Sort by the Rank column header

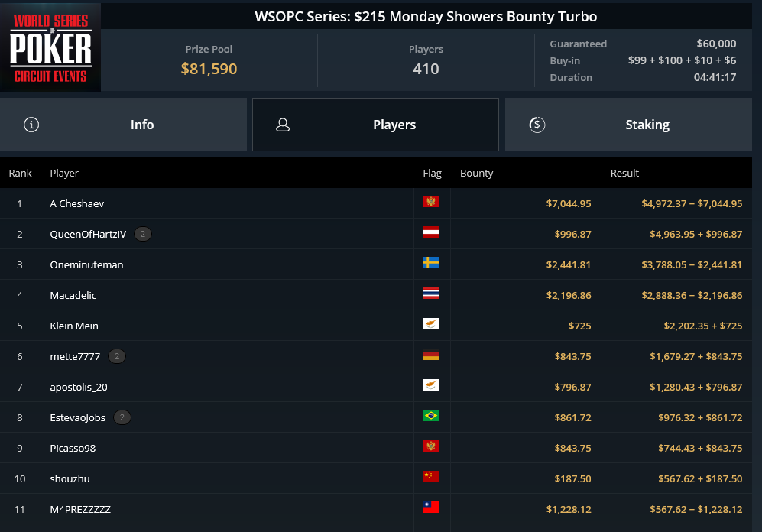[x=21, y=174]
